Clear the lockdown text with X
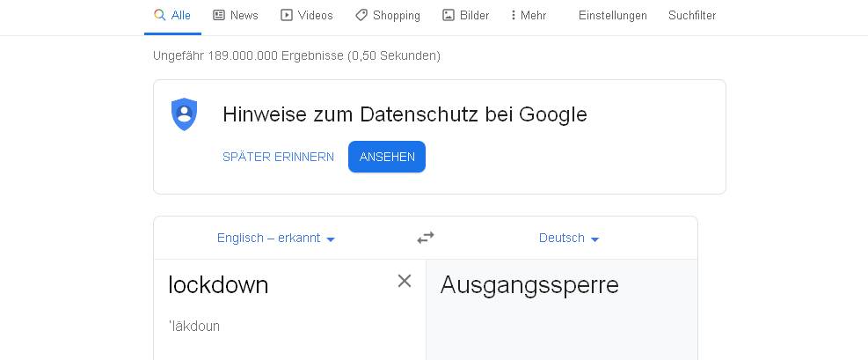The height and width of the screenshot is (360, 868). point(405,281)
